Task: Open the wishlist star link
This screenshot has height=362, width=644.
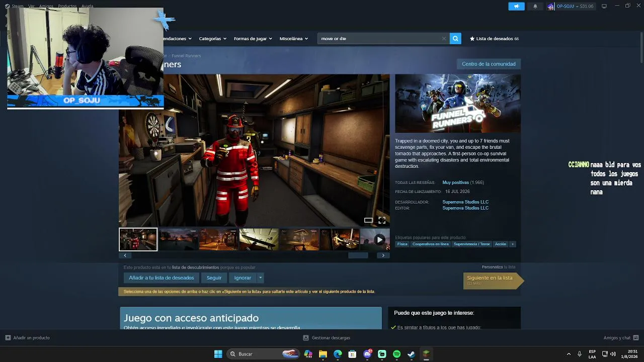Action: click(x=494, y=39)
